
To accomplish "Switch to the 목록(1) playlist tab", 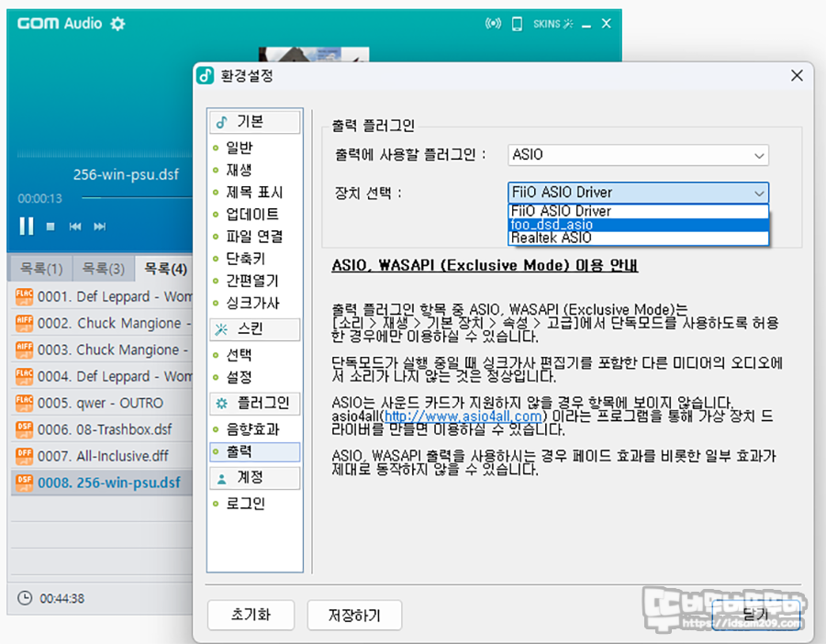I will (x=41, y=269).
